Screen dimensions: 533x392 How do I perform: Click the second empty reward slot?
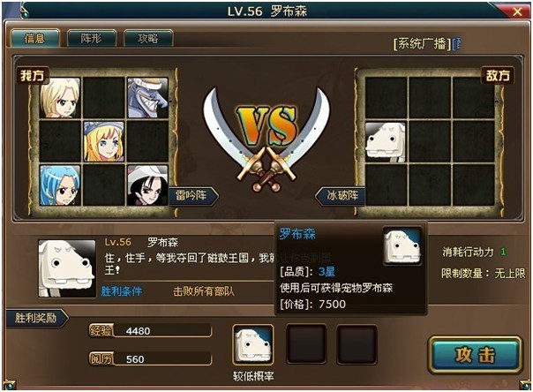coord(306,344)
